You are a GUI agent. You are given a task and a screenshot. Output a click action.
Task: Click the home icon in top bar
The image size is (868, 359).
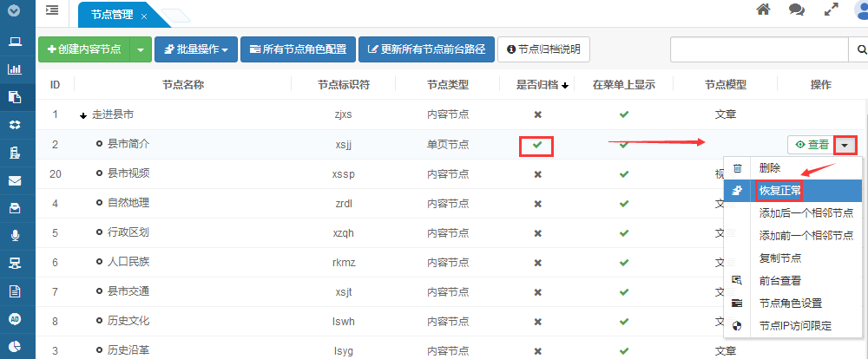[x=764, y=10]
